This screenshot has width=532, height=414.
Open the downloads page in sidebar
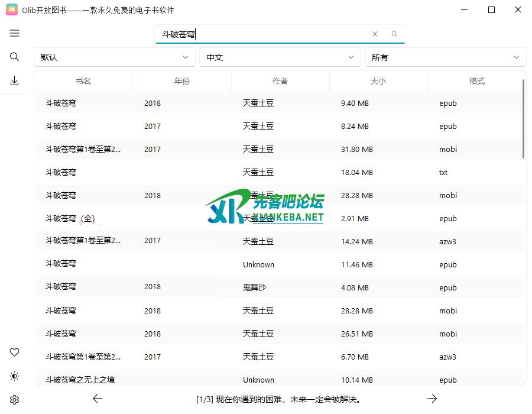(15, 81)
